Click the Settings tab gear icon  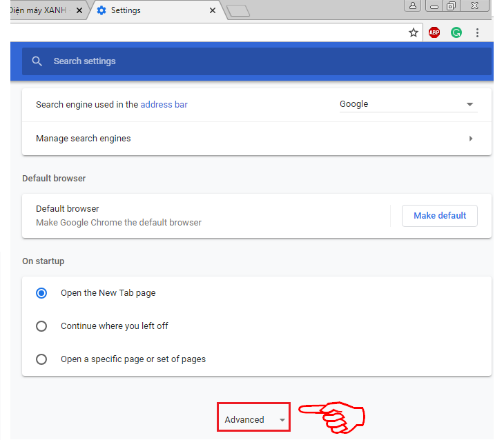tap(101, 10)
